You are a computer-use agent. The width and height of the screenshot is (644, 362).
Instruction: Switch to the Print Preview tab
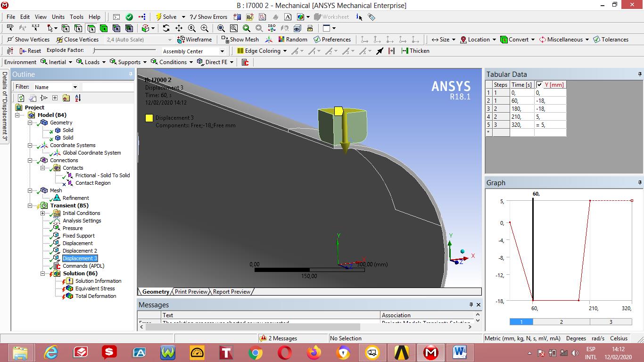pyautogui.click(x=191, y=292)
